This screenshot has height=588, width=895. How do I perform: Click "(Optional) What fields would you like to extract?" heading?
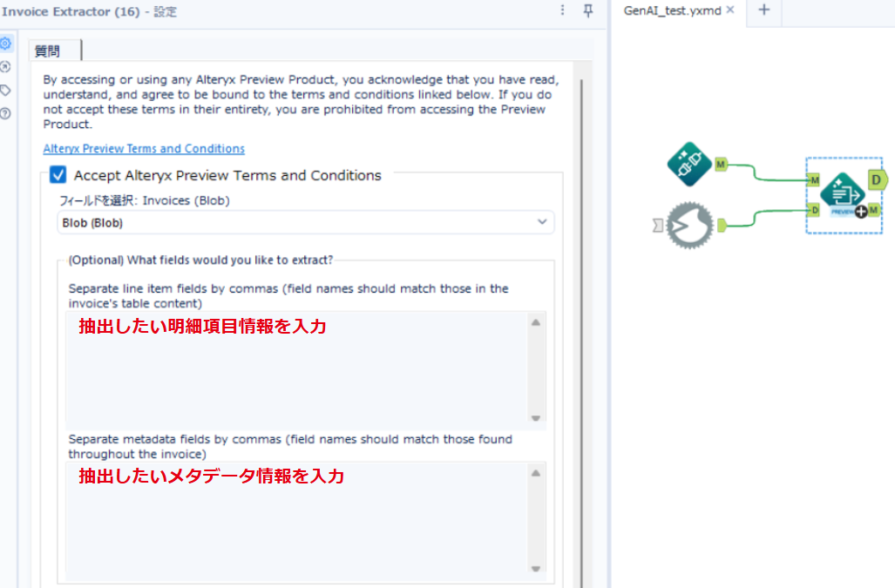click(x=200, y=260)
